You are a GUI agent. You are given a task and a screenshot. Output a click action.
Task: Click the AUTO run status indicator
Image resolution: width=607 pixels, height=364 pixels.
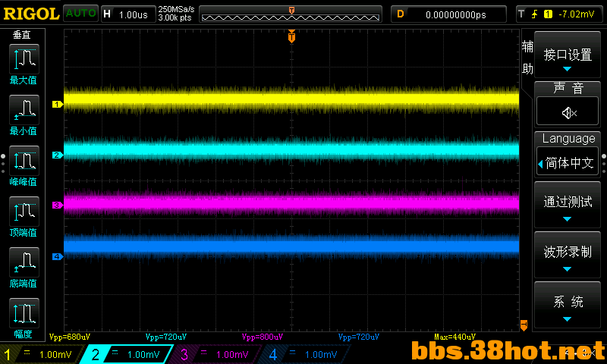pyautogui.click(x=80, y=13)
